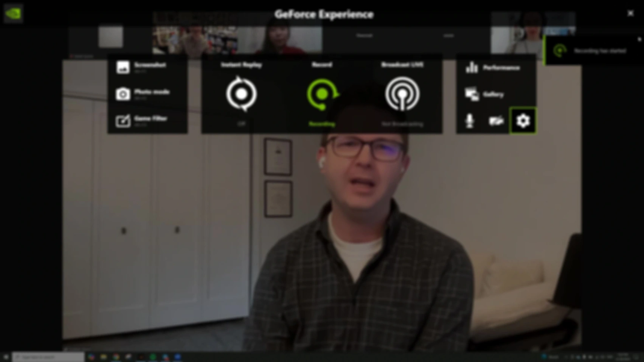Click the Windows taskbar search box
This screenshot has width=644, height=362.
click(x=48, y=357)
